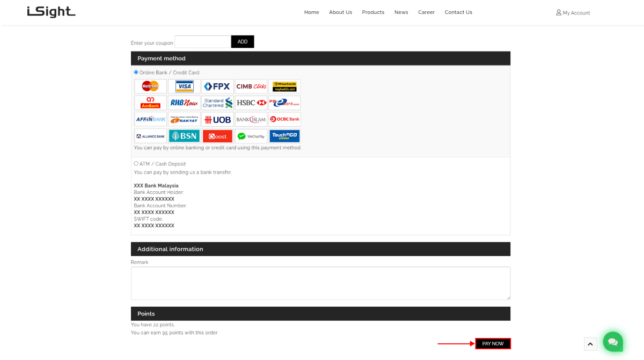Open the Contact Us menu item
The height and width of the screenshot is (360, 644).
(x=458, y=12)
